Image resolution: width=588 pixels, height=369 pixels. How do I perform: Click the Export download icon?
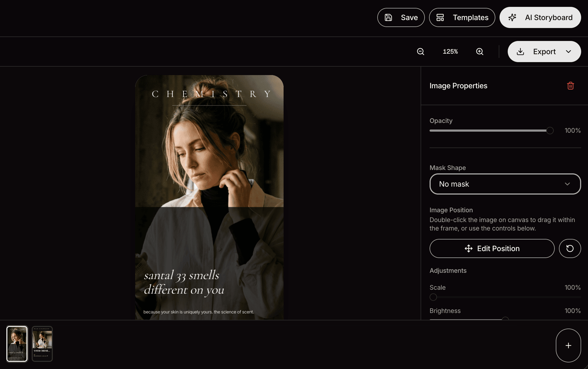(x=520, y=52)
